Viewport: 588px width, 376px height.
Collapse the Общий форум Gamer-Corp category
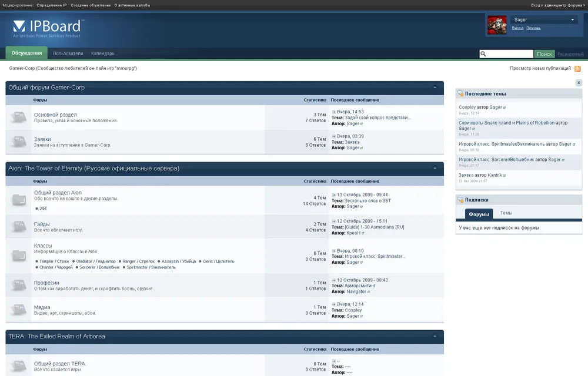tap(435, 88)
